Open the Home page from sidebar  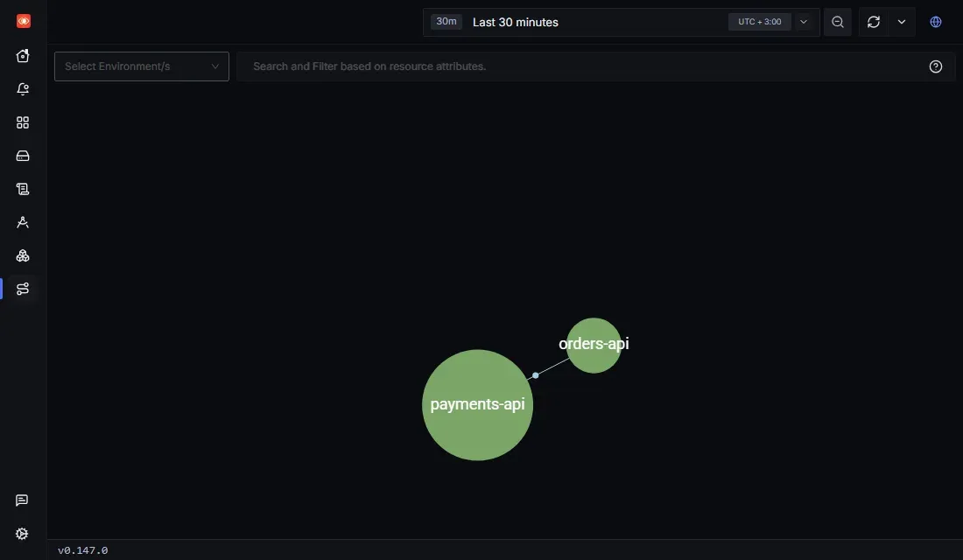[x=23, y=56]
